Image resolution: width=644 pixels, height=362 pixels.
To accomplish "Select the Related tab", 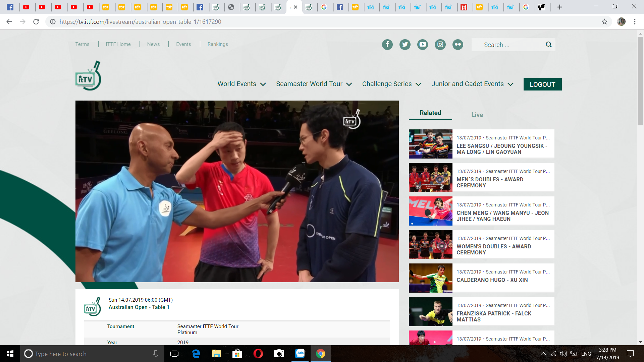I will click(430, 113).
